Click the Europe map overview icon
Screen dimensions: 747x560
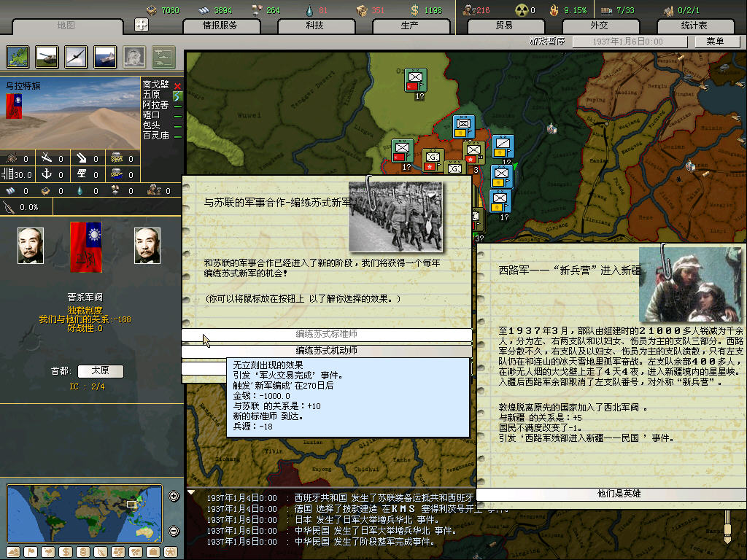pos(18,57)
